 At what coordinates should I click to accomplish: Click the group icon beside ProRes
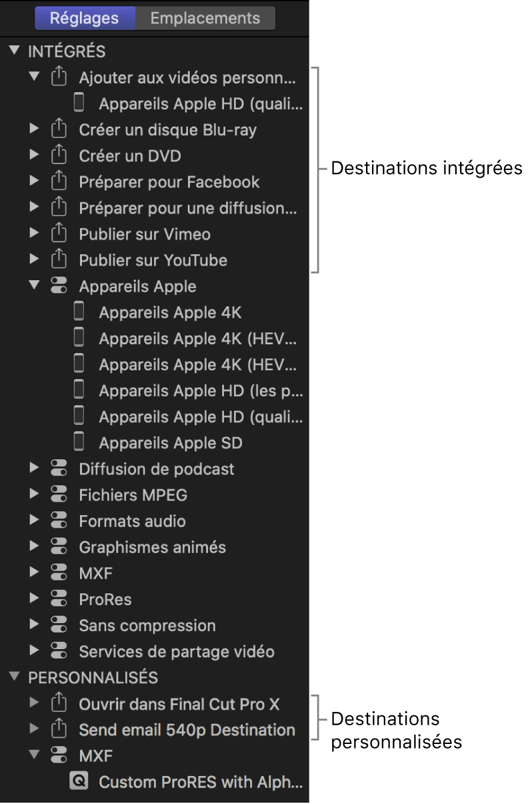pos(59,599)
